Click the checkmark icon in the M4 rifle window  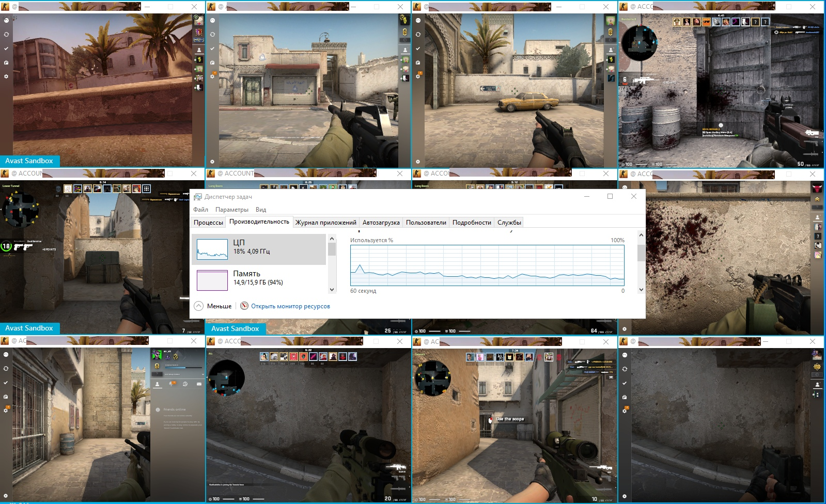[x=212, y=48]
